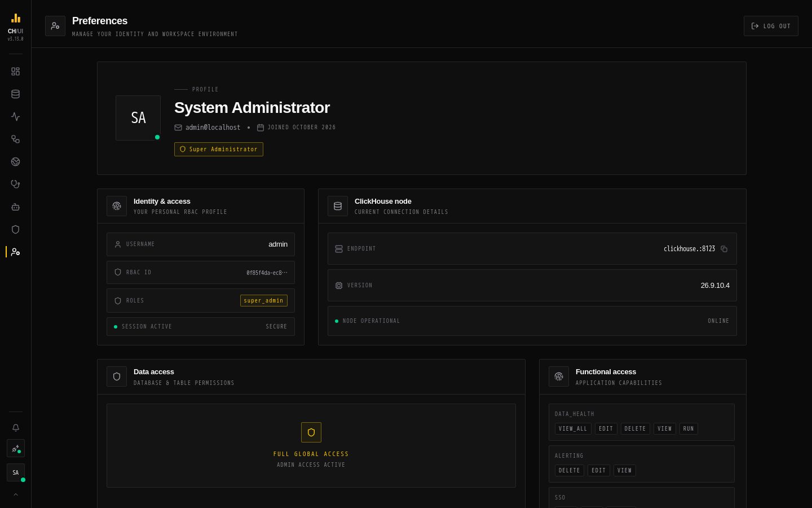Click the SECURE session status text
Screen dimensions: 812x508
pyautogui.click(x=276, y=327)
